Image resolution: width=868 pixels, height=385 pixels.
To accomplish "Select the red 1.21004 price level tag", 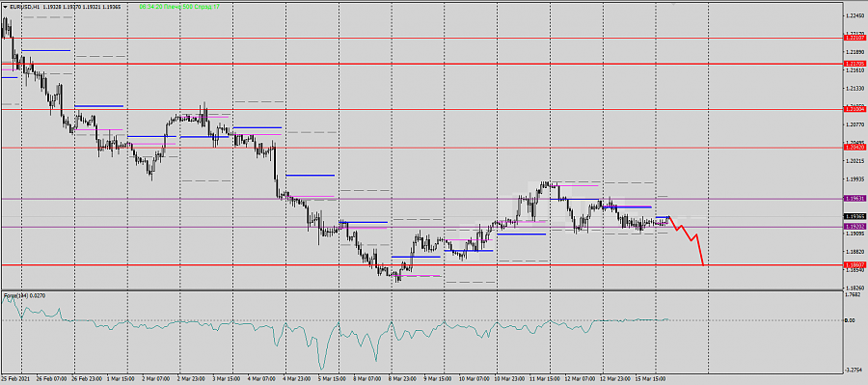I will [855, 109].
